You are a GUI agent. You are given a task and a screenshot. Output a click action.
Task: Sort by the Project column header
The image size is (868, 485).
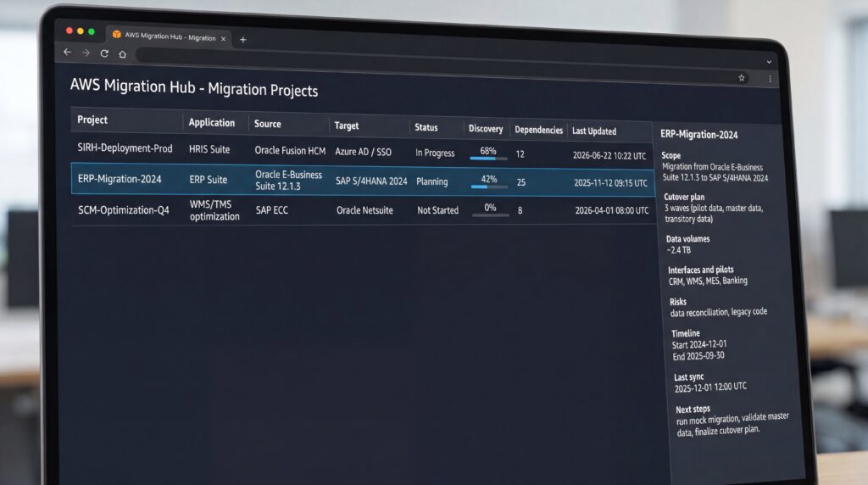click(92, 120)
